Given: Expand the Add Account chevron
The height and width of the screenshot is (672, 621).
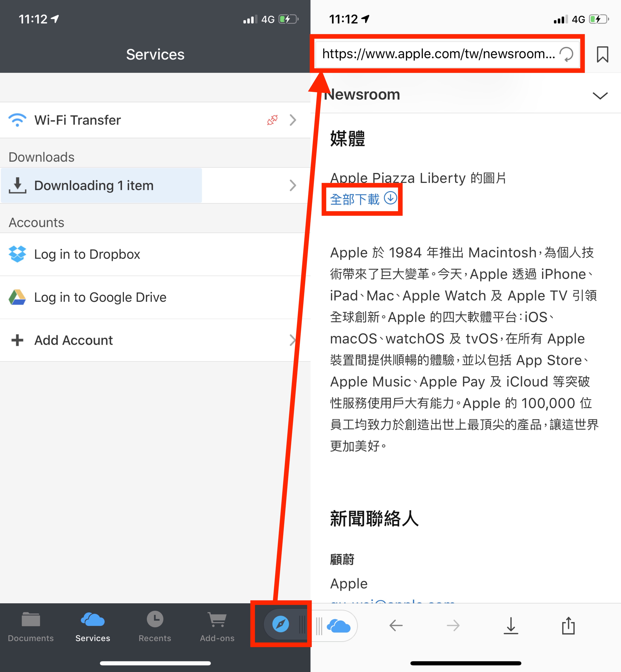Looking at the screenshot, I should [x=293, y=340].
